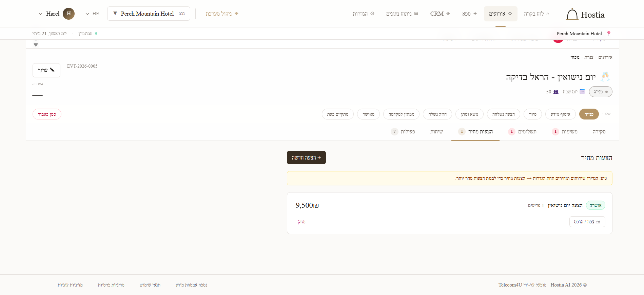The width and height of the screenshot is (644, 295).
Task: Click the guests people icon beside 50
Action: click(556, 92)
